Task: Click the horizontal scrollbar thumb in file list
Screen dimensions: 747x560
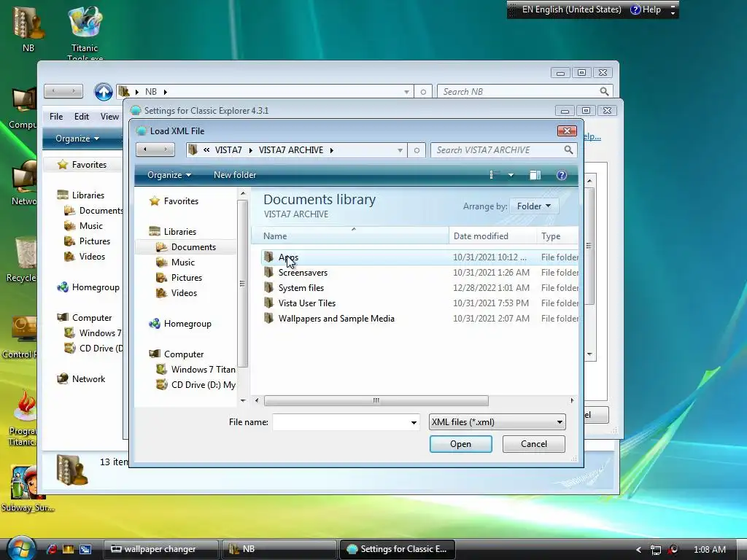Action: (376, 400)
